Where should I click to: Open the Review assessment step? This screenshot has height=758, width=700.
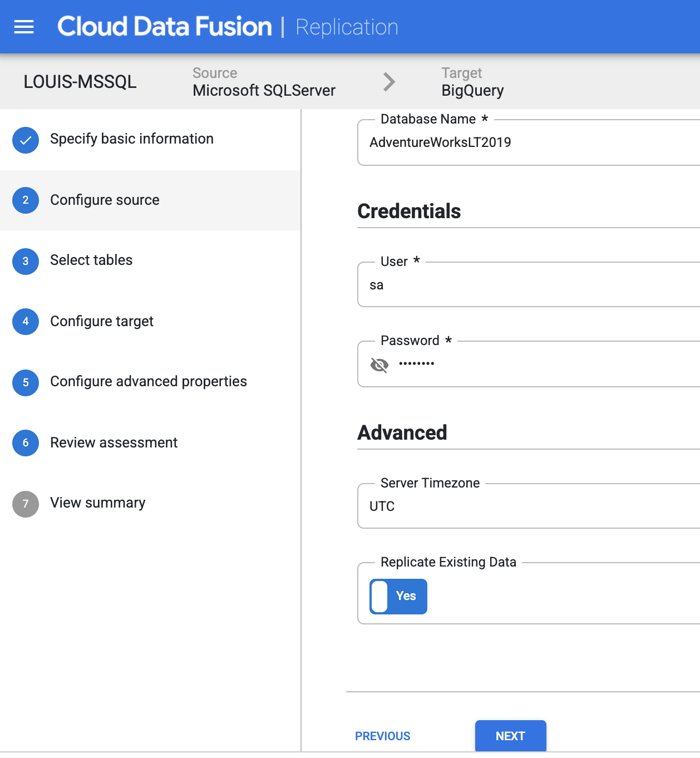[114, 442]
